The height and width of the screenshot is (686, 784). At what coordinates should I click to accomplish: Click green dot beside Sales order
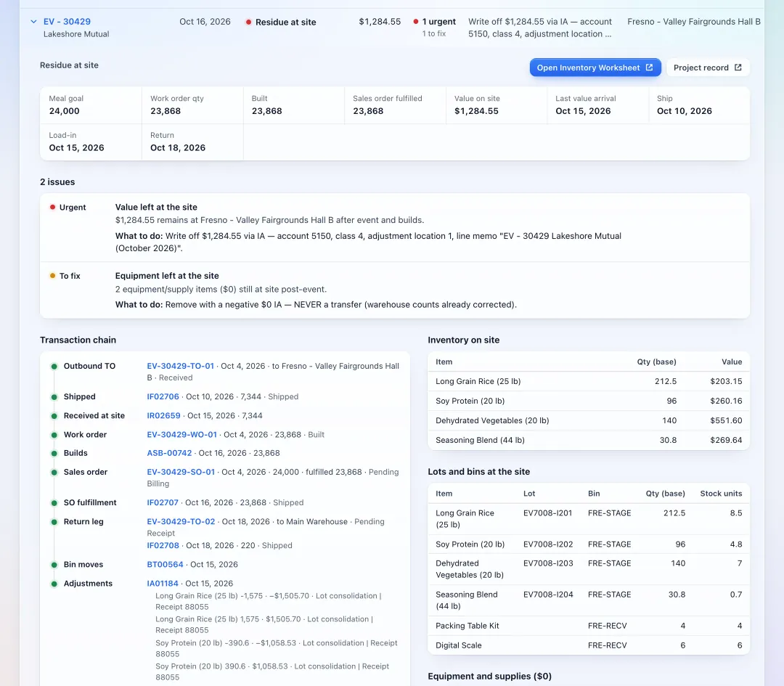pos(54,473)
